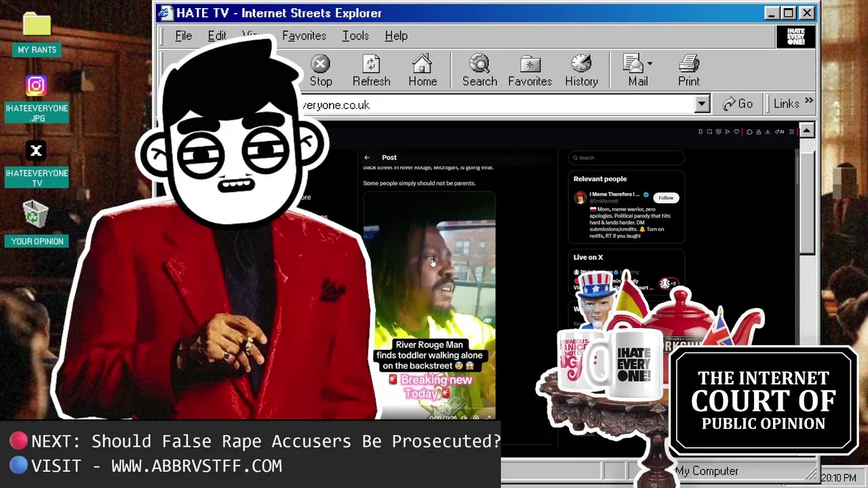Click the Go button
The width and height of the screenshot is (868, 488).
[738, 104]
